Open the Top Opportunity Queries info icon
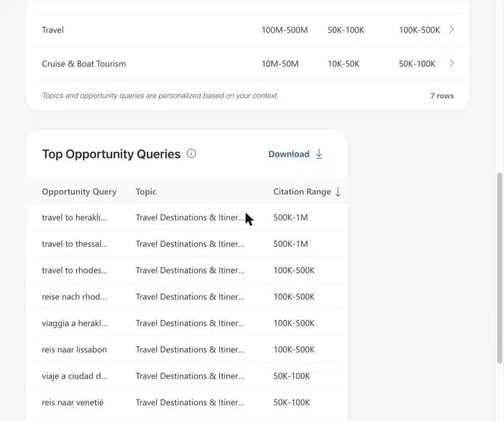The image size is (504, 421). tap(192, 154)
